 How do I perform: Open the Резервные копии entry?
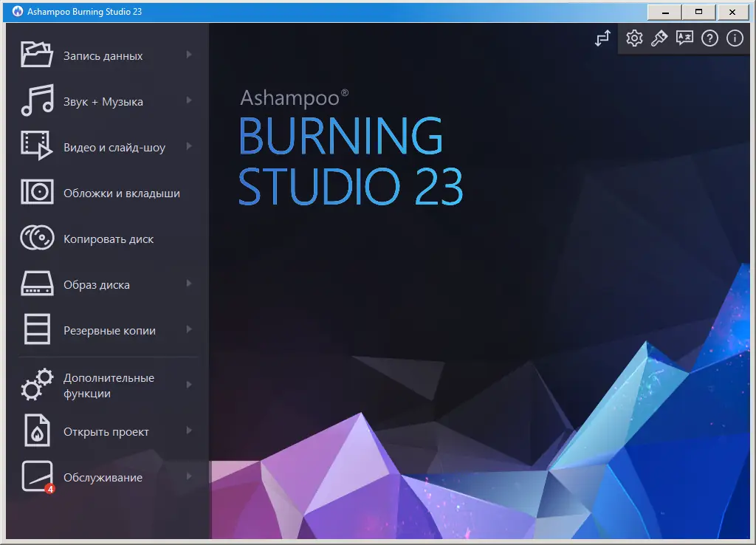coord(107,330)
